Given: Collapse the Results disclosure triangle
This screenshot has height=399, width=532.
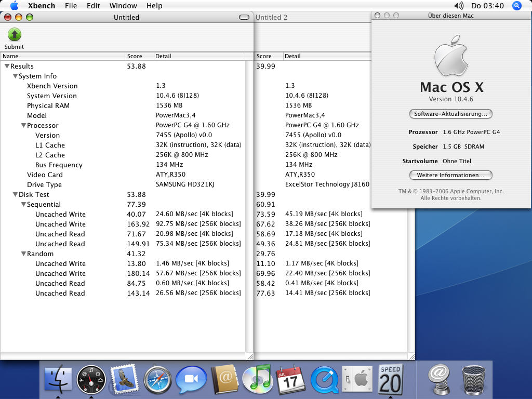Looking at the screenshot, I should pos(7,66).
